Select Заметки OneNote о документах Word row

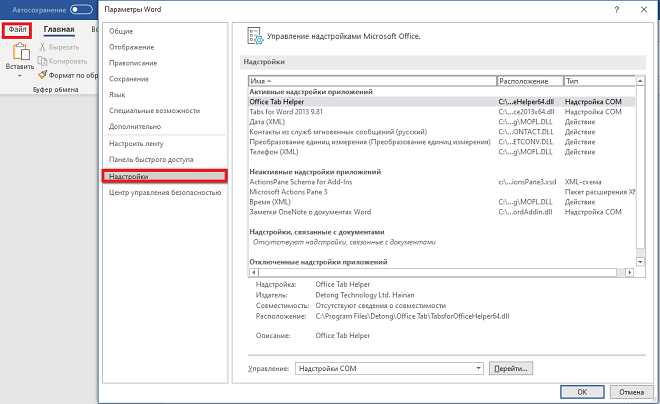442,212
